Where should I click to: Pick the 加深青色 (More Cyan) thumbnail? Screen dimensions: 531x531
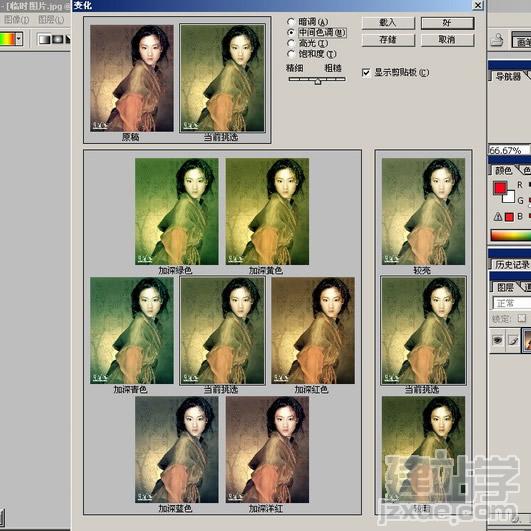(x=132, y=331)
